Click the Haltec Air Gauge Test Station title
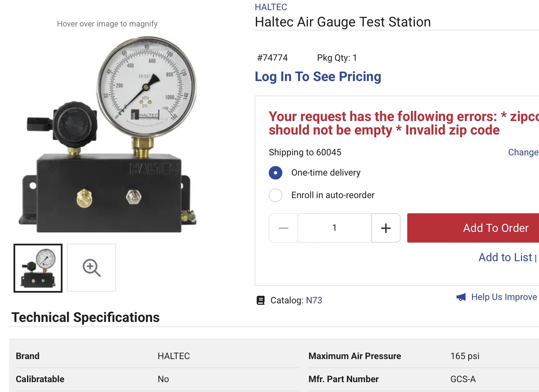The width and height of the screenshot is (539, 392). click(343, 22)
